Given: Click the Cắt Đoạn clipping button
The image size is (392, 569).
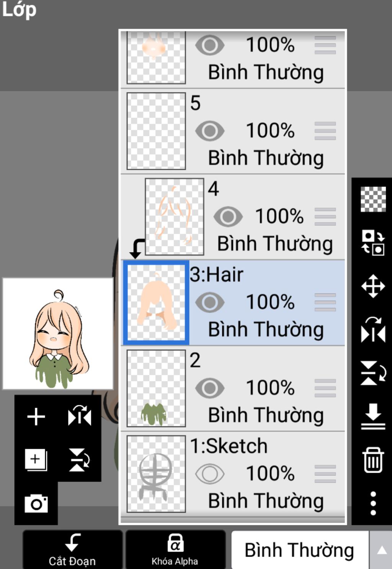Looking at the screenshot, I should [72, 550].
